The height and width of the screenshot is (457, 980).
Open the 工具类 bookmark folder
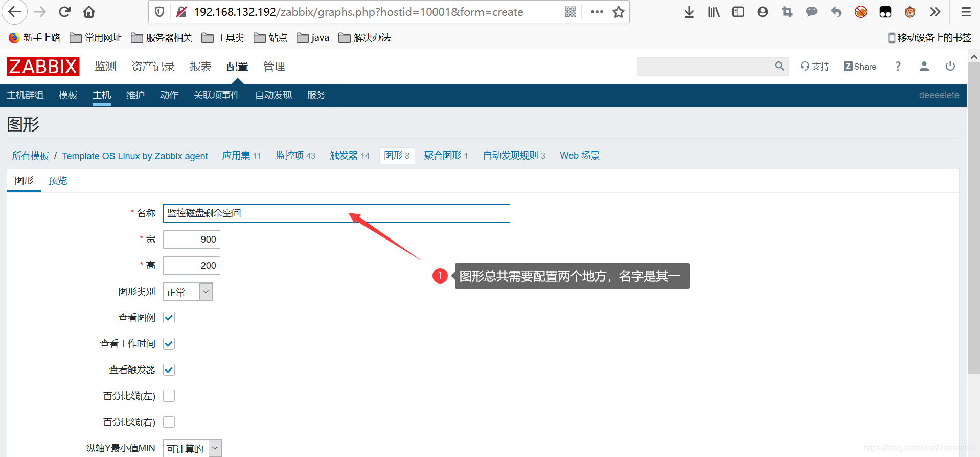pos(223,38)
